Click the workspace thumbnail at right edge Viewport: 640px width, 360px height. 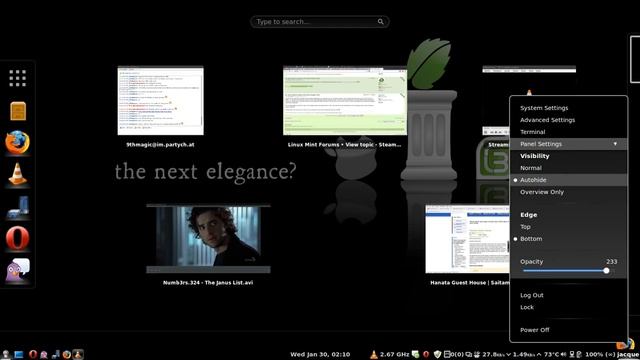tap(635, 59)
